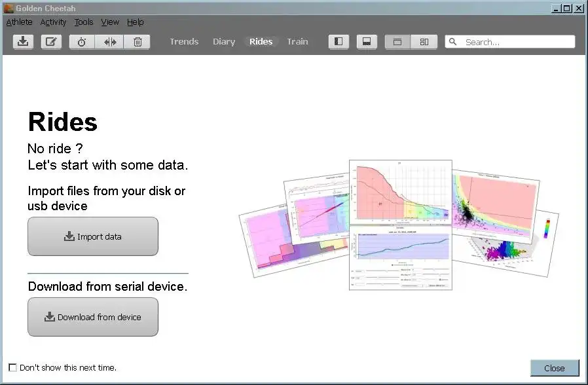This screenshot has width=588, height=385.
Task: Open the View menu
Action: (110, 22)
